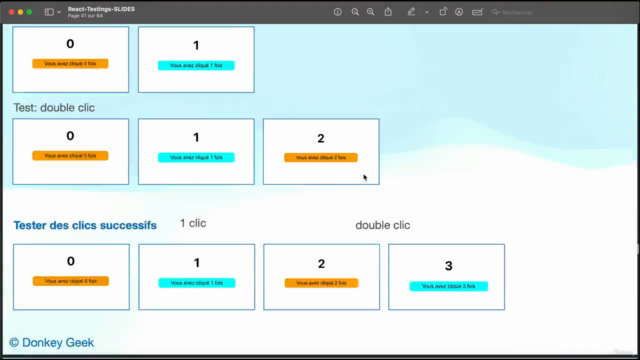640x360 pixels.
Task: Click the "1 clic" label
Action: click(193, 223)
